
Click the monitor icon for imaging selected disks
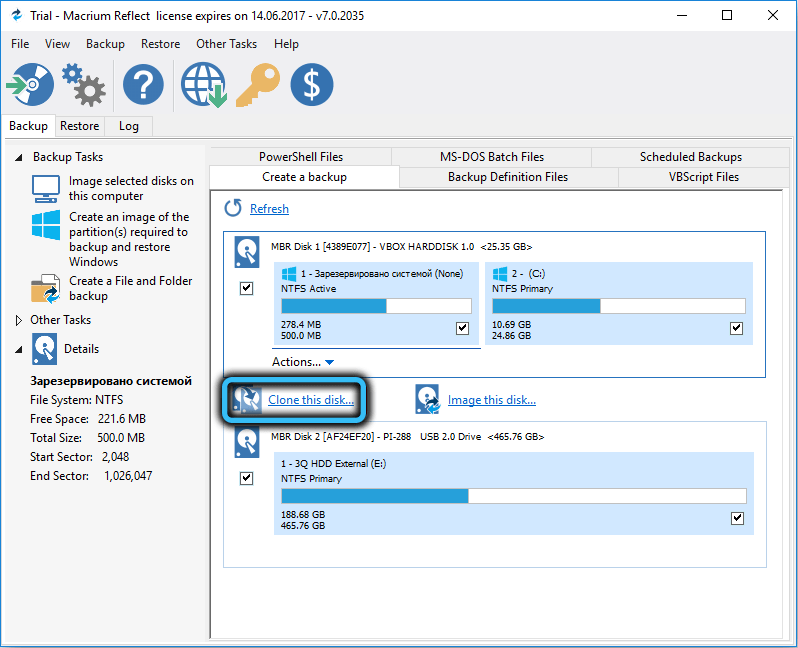46,189
